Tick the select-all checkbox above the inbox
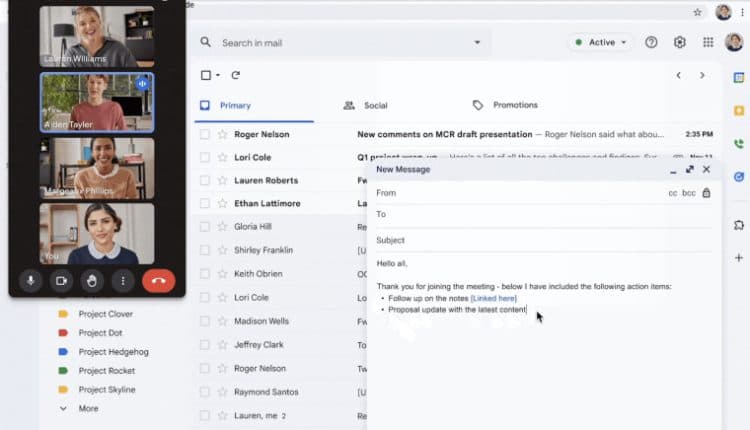This screenshot has height=430, width=750. coord(206,75)
